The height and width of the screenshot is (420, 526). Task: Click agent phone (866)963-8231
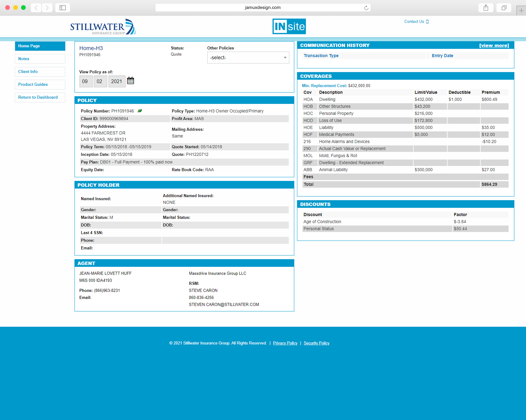pos(107,290)
